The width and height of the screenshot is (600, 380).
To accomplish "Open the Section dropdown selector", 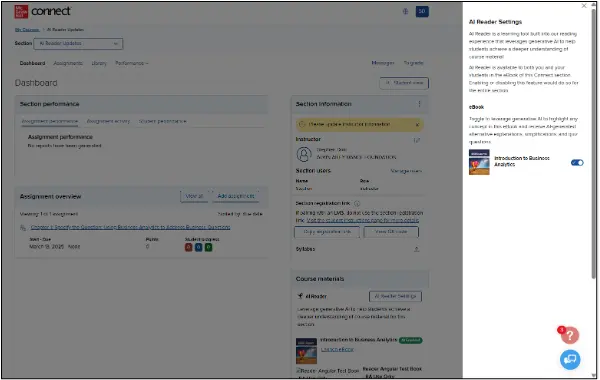I will pyautogui.click(x=78, y=44).
